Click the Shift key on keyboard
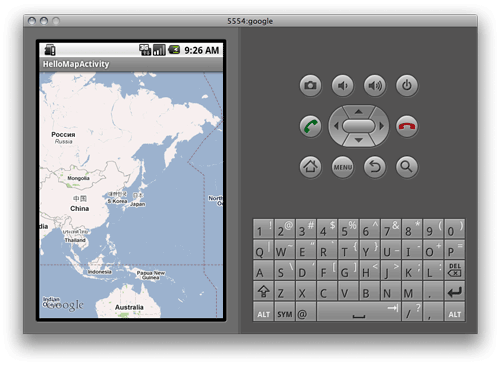 pos(263,291)
